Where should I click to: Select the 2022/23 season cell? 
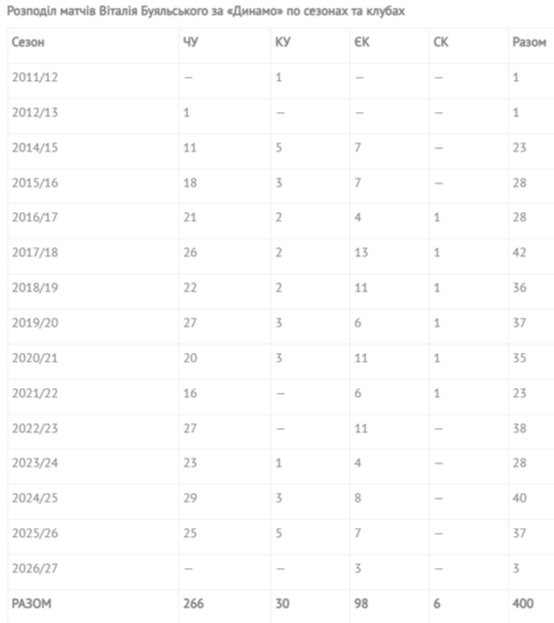coord(35,428)
